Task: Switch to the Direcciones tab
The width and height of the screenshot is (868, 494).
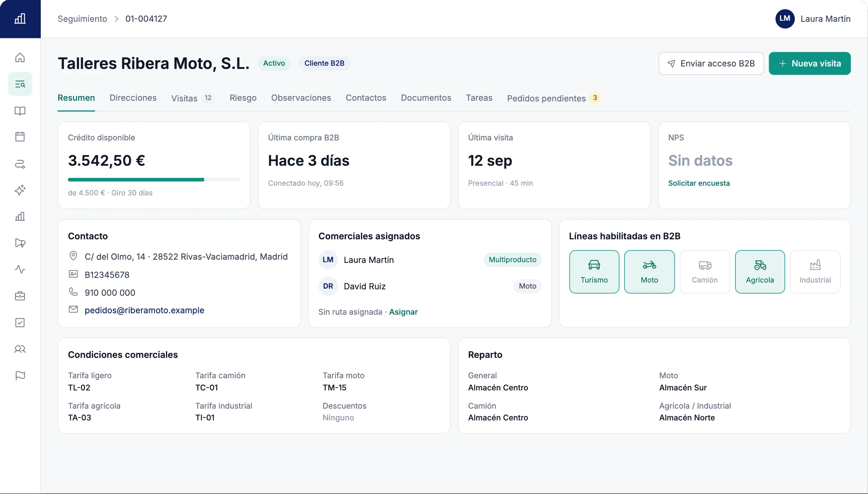Action: [133, 98]
